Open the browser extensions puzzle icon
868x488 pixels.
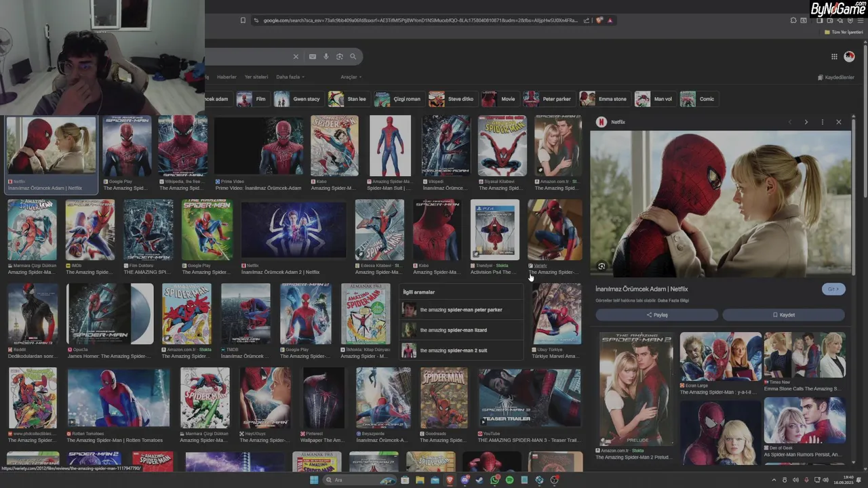click(793, 20)
